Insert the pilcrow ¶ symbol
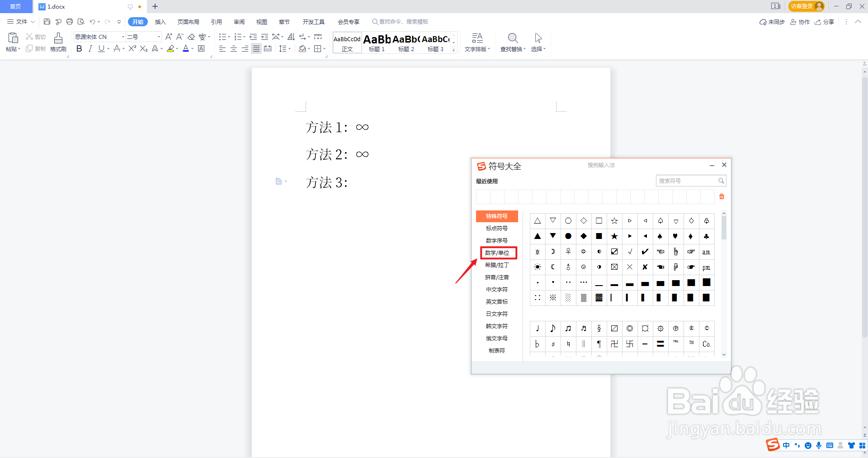 (x=599, y=344)
